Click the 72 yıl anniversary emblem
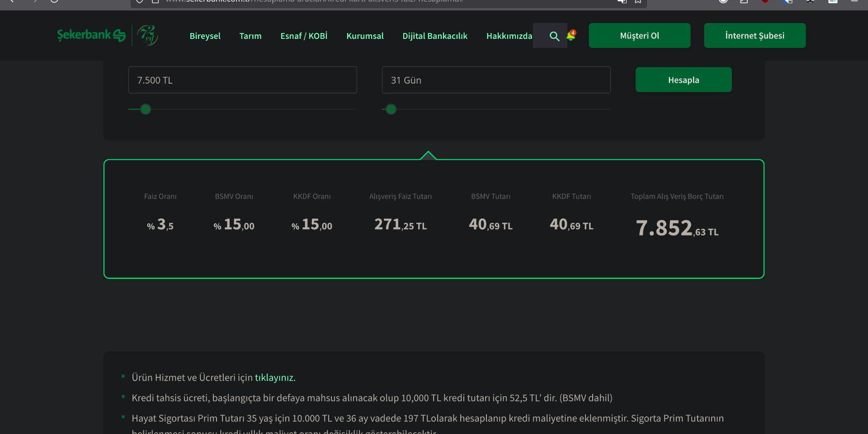 pyautogui.click(x=147, y=35)
